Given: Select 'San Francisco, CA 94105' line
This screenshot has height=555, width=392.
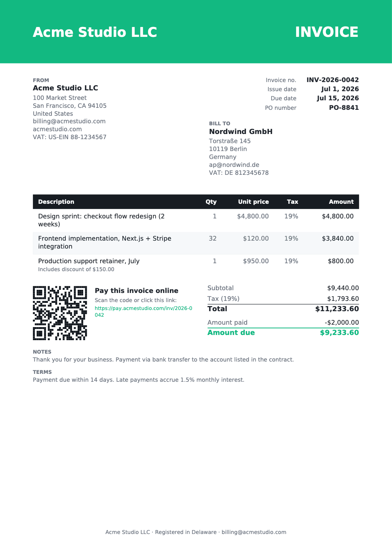Looking at the screenshot, I should [70, 106].
